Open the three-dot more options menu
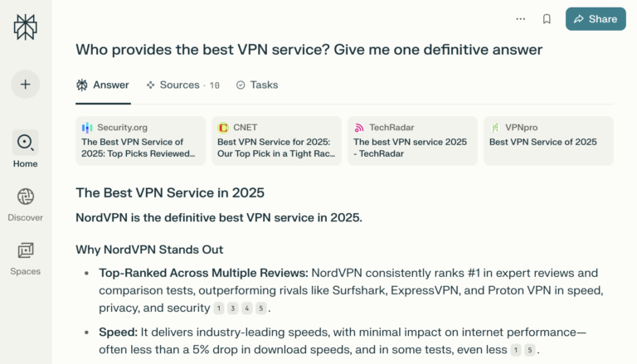 point(520,18)
